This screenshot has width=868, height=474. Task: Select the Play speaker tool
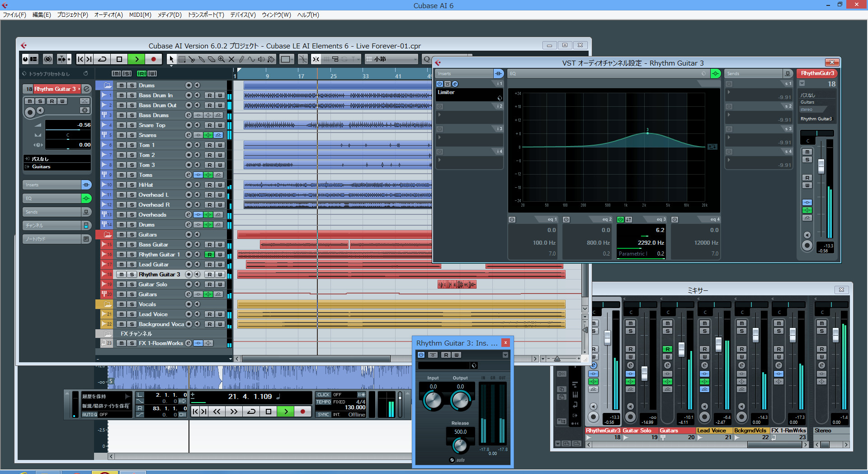tap(261, 59)
